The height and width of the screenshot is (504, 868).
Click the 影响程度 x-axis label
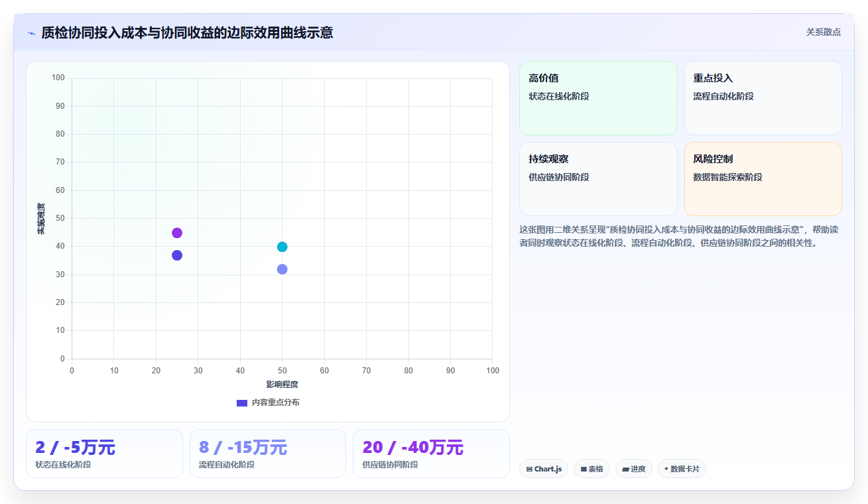(x=282, y=385)
